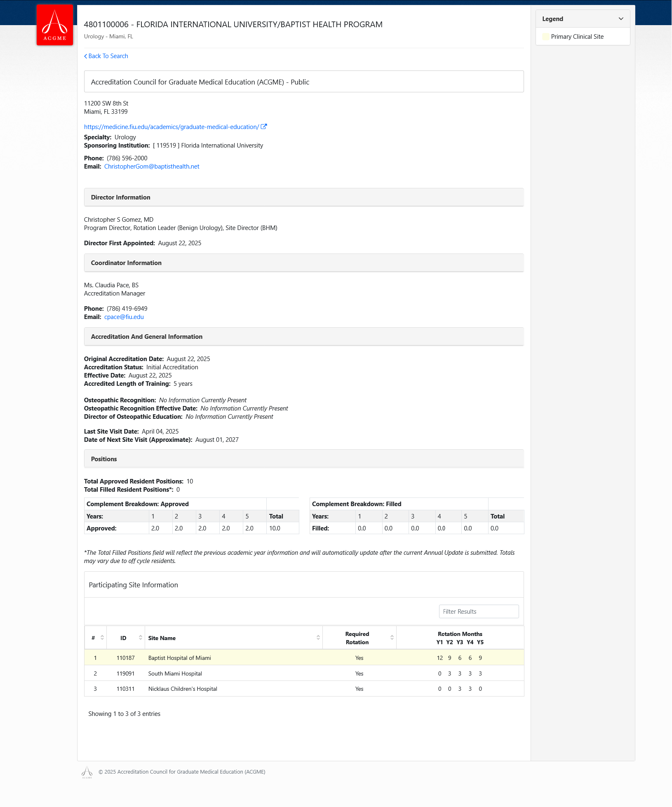Click site ID 110187
Screen dimensions: 672x807
(x=126, y=658)
